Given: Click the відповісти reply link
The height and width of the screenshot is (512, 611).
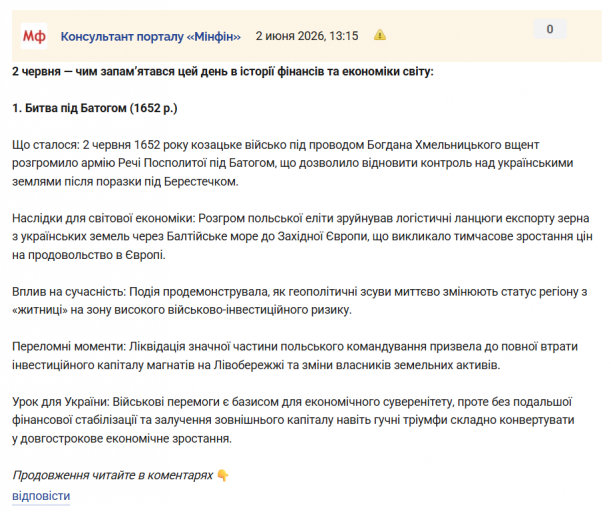Looking at the screenshot, I should [x=41, y=496].
